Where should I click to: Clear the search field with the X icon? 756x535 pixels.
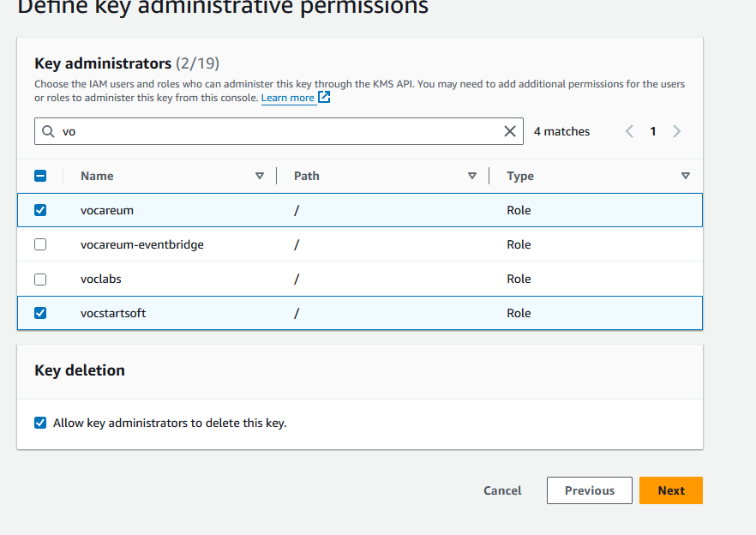pyautogui.click(x=510, y=131)
